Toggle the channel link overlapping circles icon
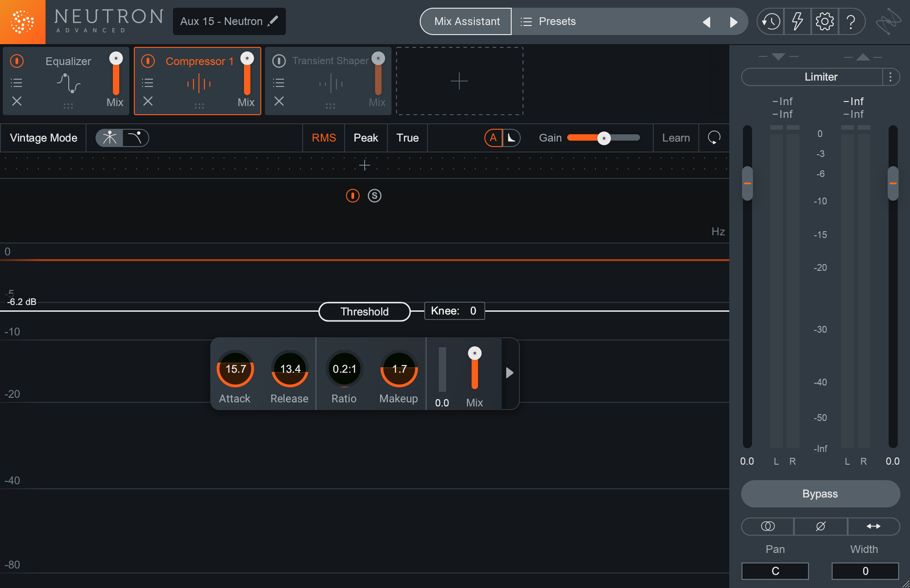Viewport: 910px width, 588px height. click(768, 526)
